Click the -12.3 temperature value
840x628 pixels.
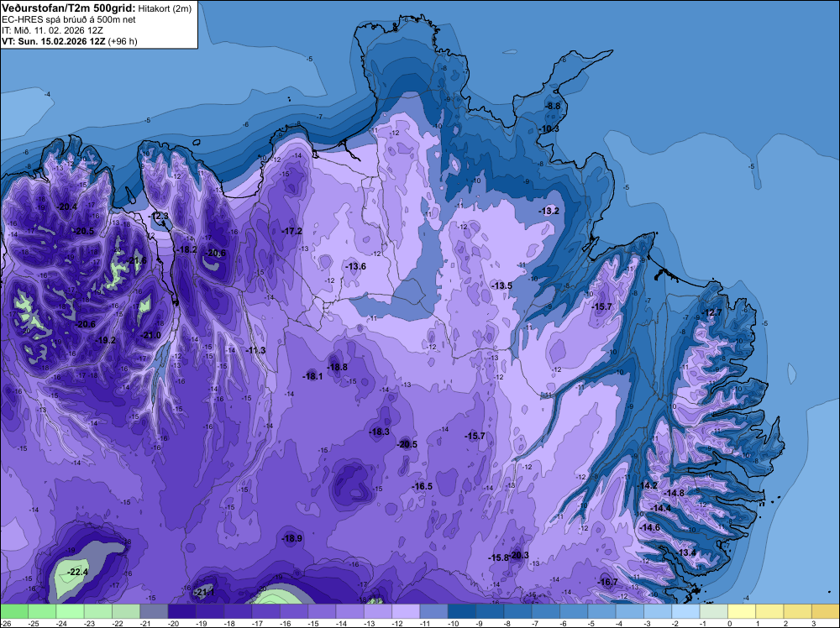point(159,216)
